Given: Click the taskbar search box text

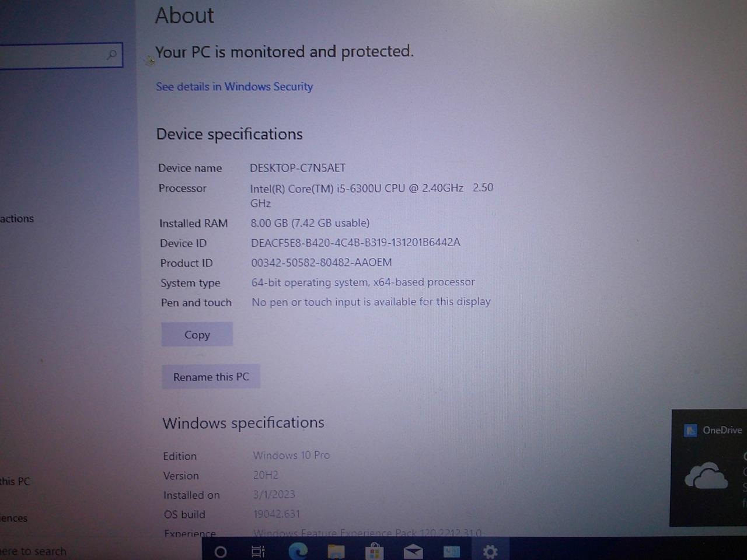Looking at the screenshot, I should tap(33, 551).
